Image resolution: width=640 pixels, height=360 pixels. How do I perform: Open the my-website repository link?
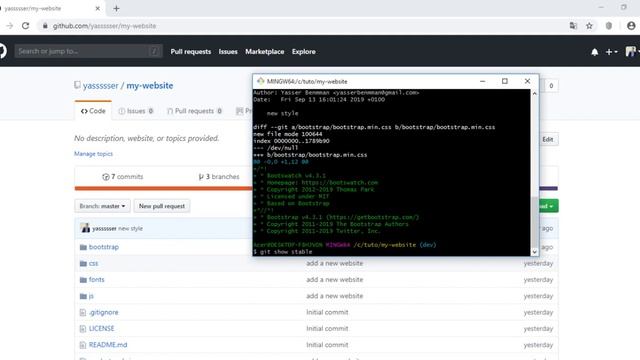[x=149, y=86]
